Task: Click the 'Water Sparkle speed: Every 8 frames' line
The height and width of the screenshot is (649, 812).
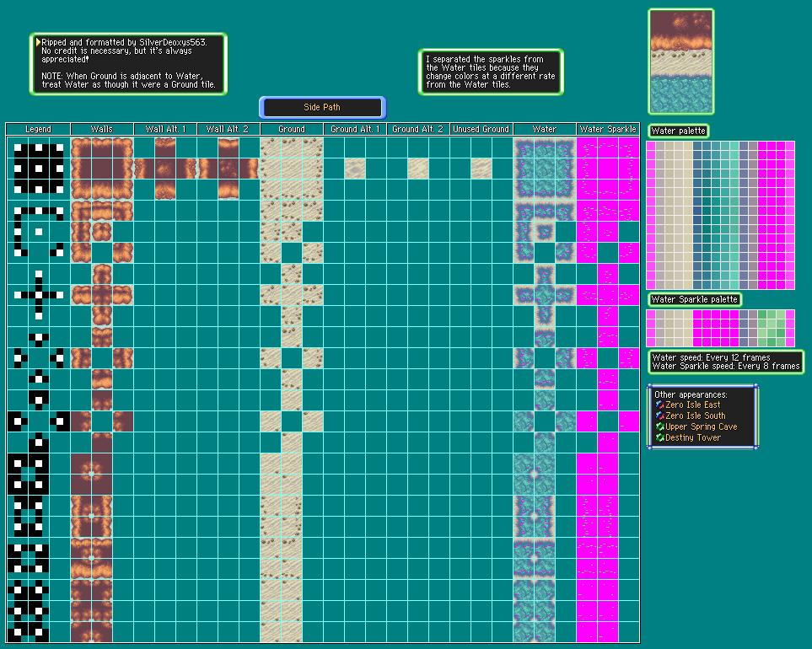Action: [x=726, y=366]
